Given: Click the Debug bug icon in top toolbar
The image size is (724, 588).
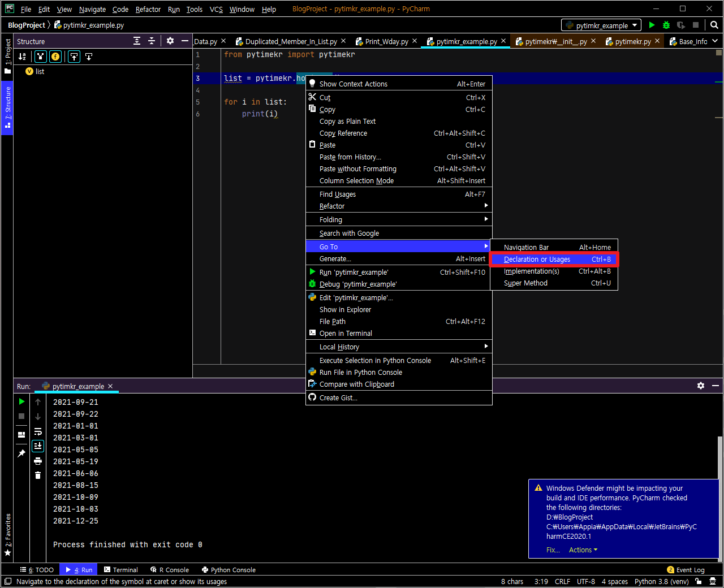Looking at the screenshot, I should click(x=666, y=25).
